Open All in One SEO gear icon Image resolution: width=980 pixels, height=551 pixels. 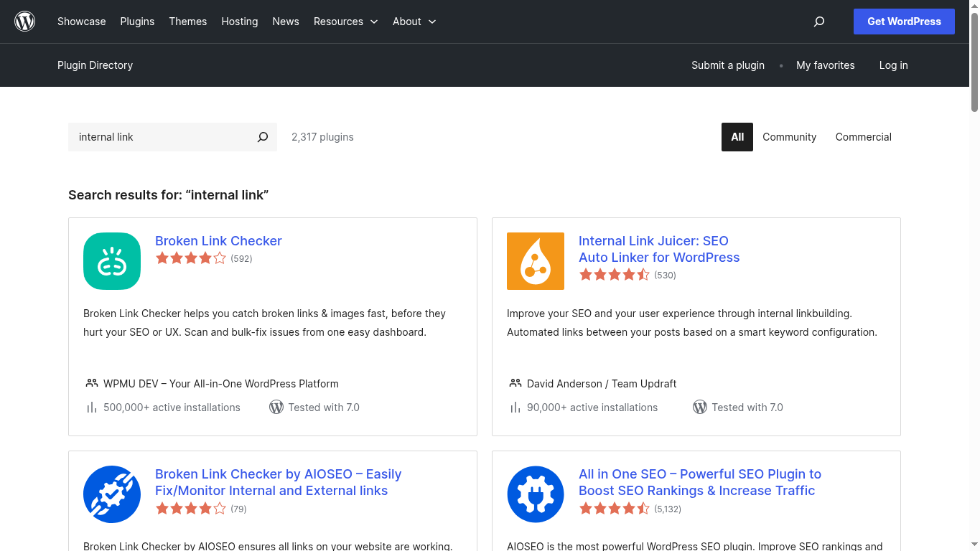pos(536,494)
